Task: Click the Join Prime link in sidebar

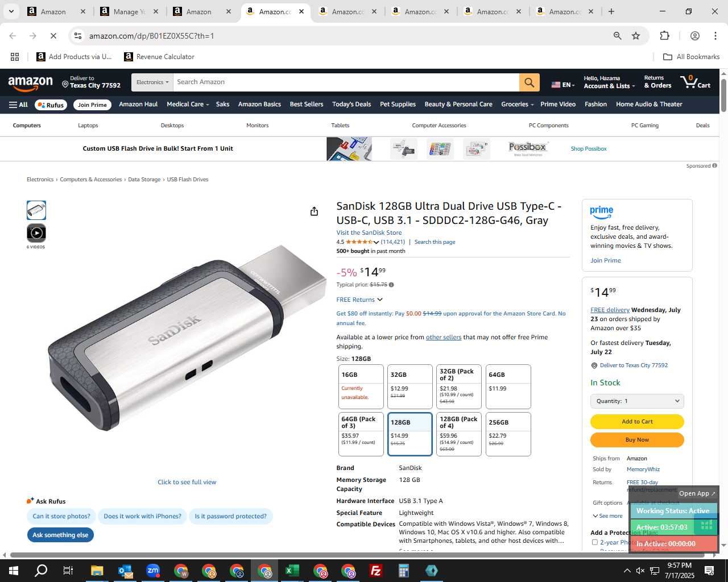Action: click(x=606, y=260)
